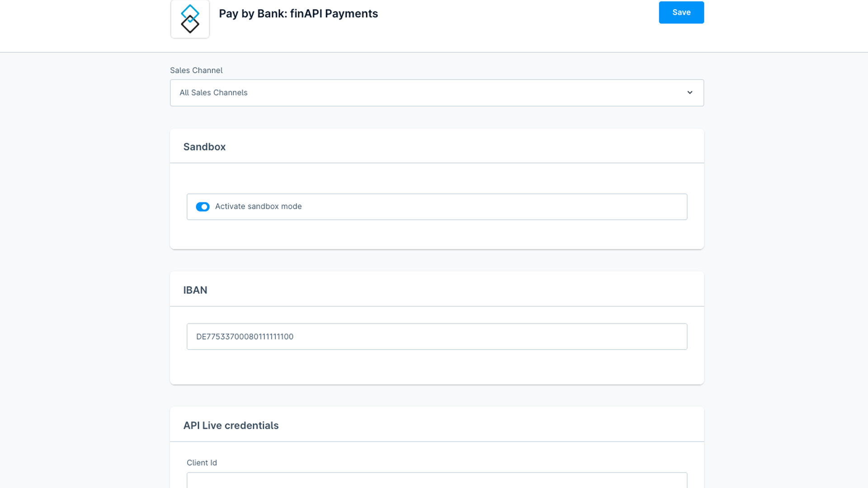Click the Sandbox card heading
The height and width of the screenshot is (488, 868).
[x=204, y=147]
